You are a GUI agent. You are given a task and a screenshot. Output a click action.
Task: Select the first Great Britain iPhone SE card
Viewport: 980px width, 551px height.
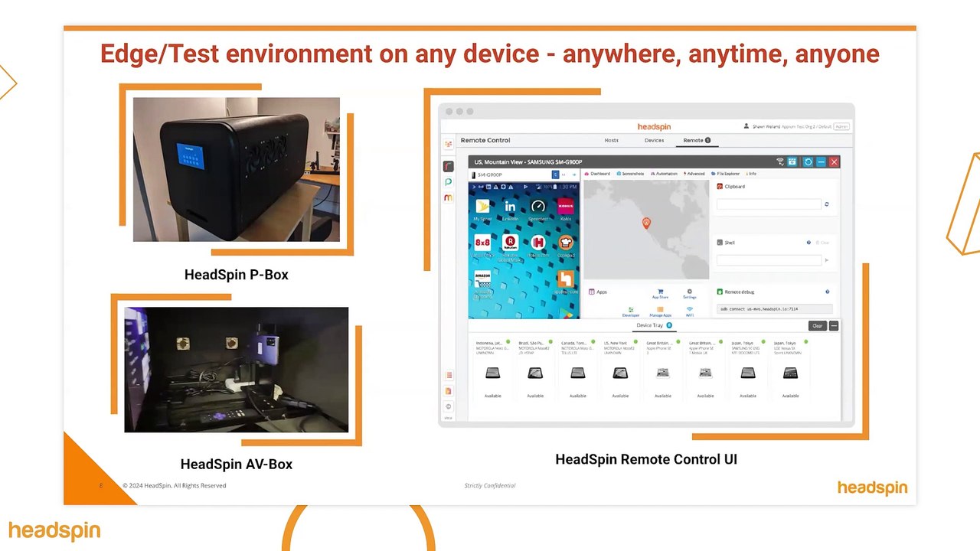click(663, 370)
